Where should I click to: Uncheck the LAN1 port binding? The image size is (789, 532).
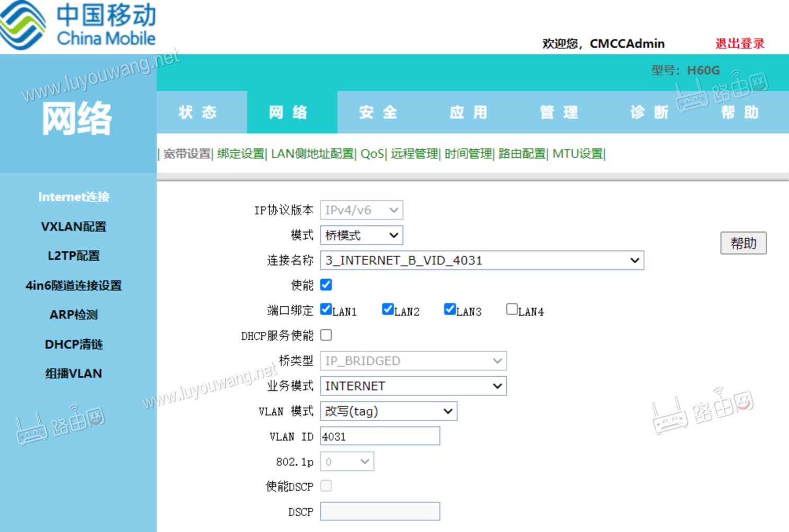(326, 309)
